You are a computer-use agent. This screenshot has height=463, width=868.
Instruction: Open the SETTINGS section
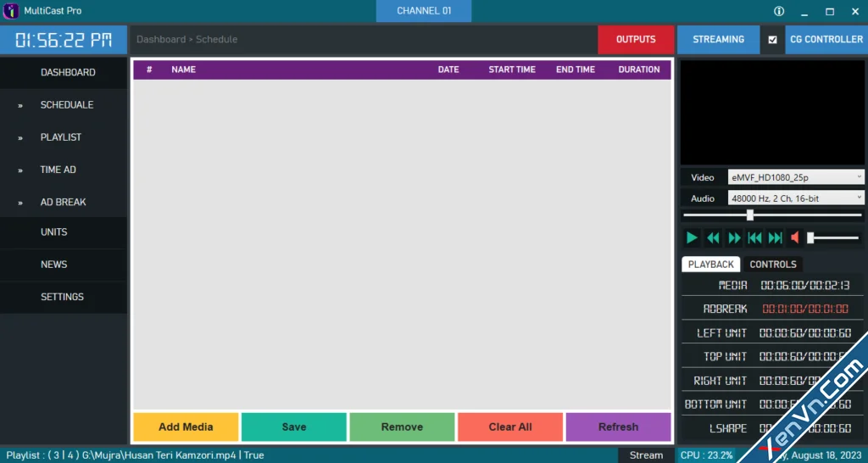(x=64, y=297)
